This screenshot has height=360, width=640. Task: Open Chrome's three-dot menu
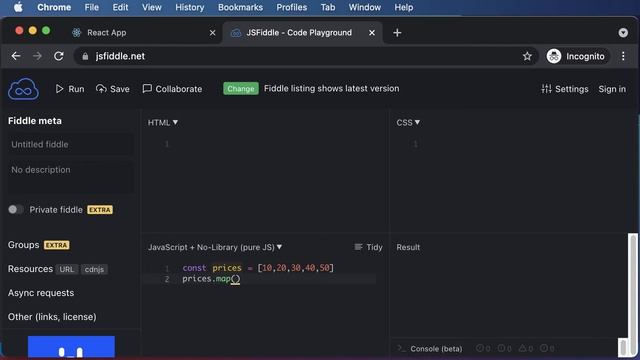tap(623, 56)
